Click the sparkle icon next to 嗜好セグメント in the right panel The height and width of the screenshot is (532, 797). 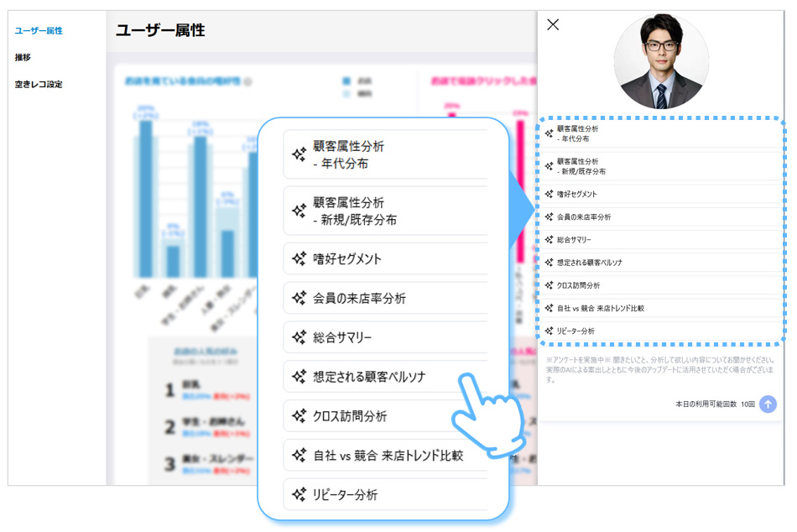(x=549, y=194)
